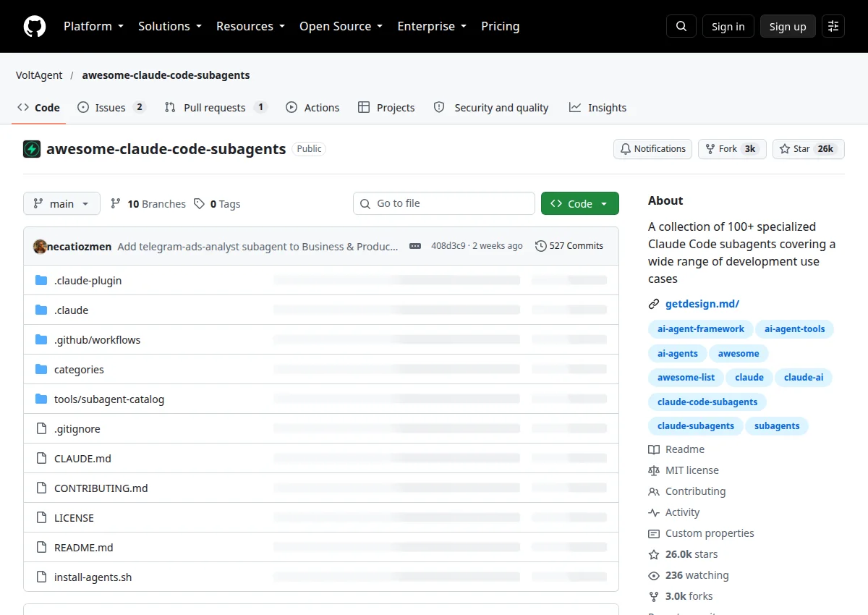868x615 pixels.
Task: Switch to the Pull requests tab
Action: 216,107
